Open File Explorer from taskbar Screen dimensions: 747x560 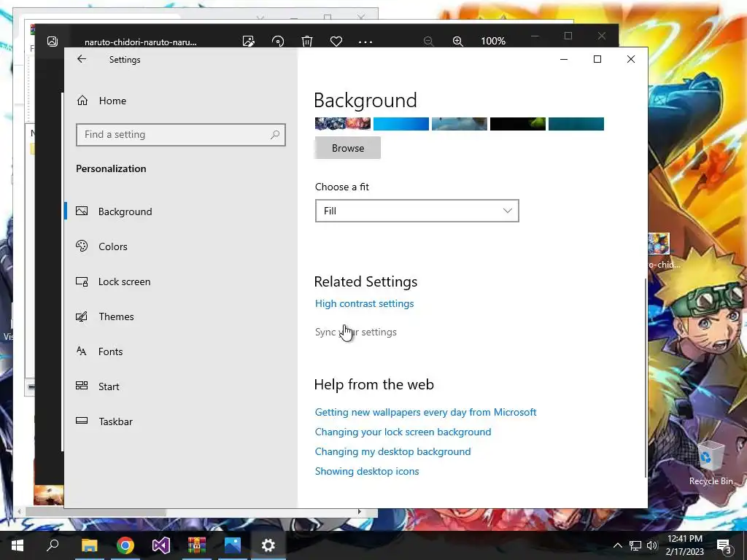[89, 545]
